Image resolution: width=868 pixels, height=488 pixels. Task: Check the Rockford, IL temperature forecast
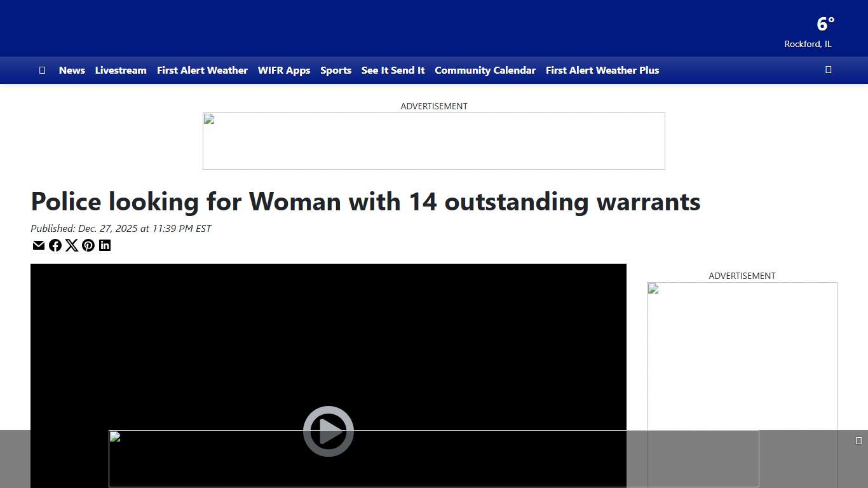pos(824,30)
